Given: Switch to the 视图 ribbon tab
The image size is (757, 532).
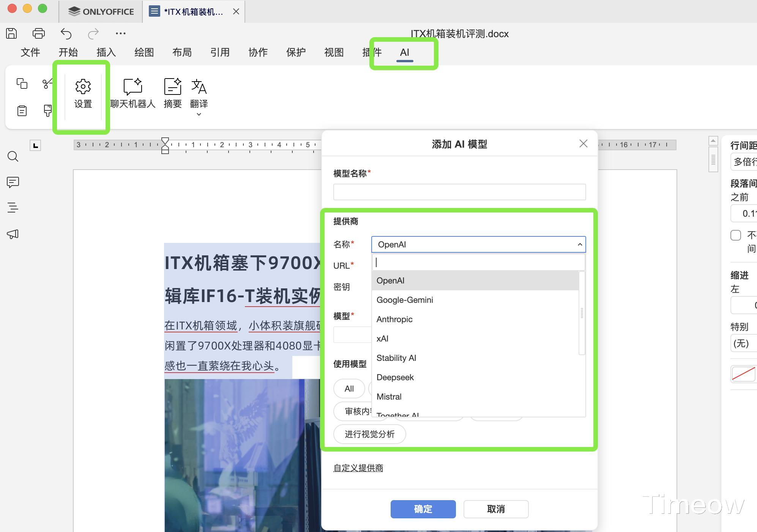Looking at the screenshot, I should pyautogui.click(x=334, y=52).
